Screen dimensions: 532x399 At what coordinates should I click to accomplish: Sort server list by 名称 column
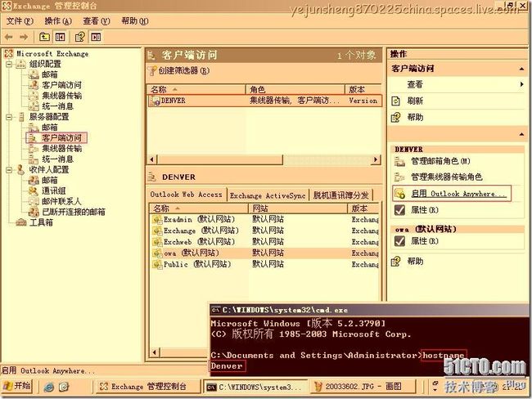pos(196,89)
